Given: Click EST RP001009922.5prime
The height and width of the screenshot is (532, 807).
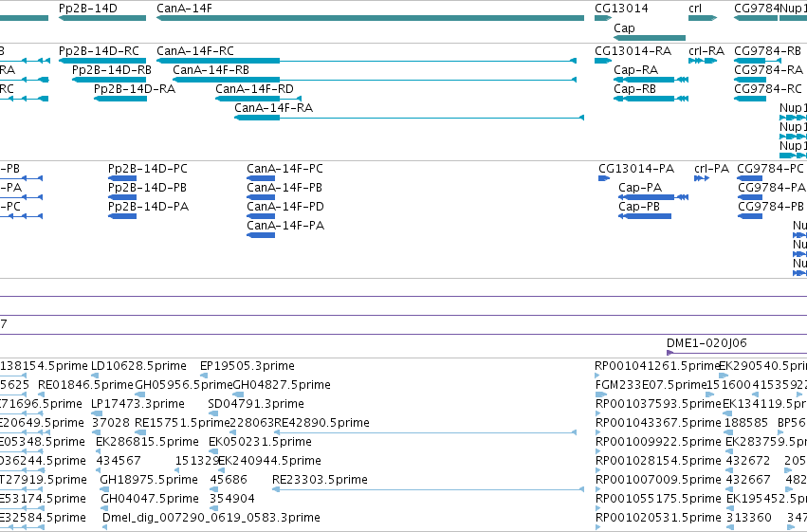Looking at the screenshot, I should coord(658,442).
